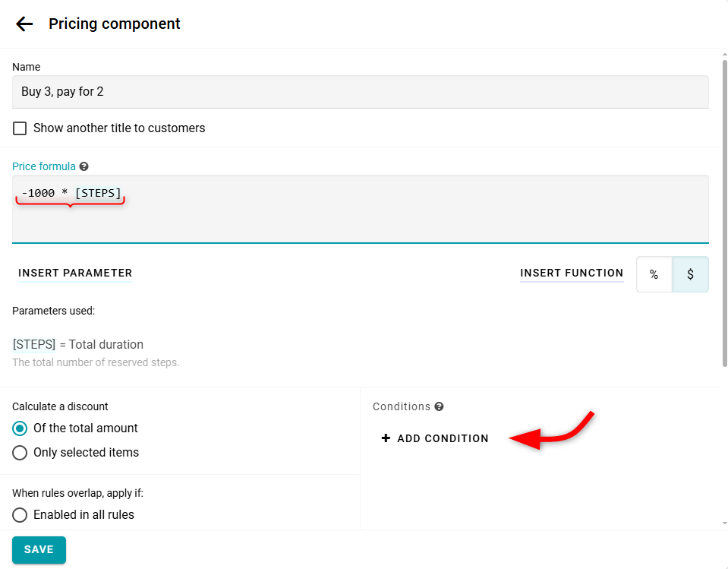Click inside the Price formula box
This screenshot has width=728, height=569.
click(x=360, y=217)
